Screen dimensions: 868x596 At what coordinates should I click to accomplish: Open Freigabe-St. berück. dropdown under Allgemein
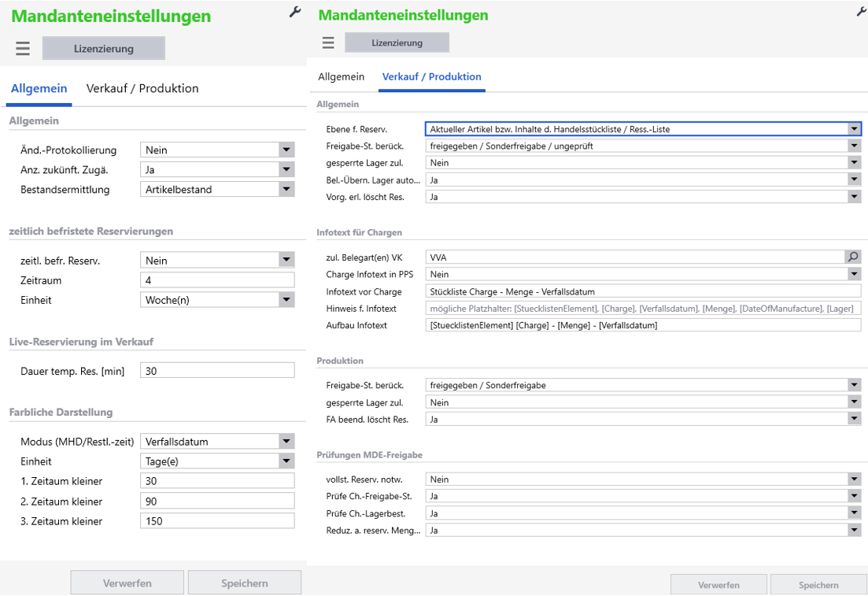(x=854, y=146)
